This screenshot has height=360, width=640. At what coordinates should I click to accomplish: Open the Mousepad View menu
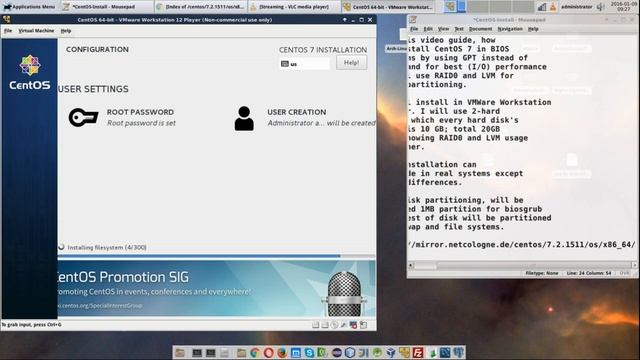pyautogui.click(x=443, y=29)
